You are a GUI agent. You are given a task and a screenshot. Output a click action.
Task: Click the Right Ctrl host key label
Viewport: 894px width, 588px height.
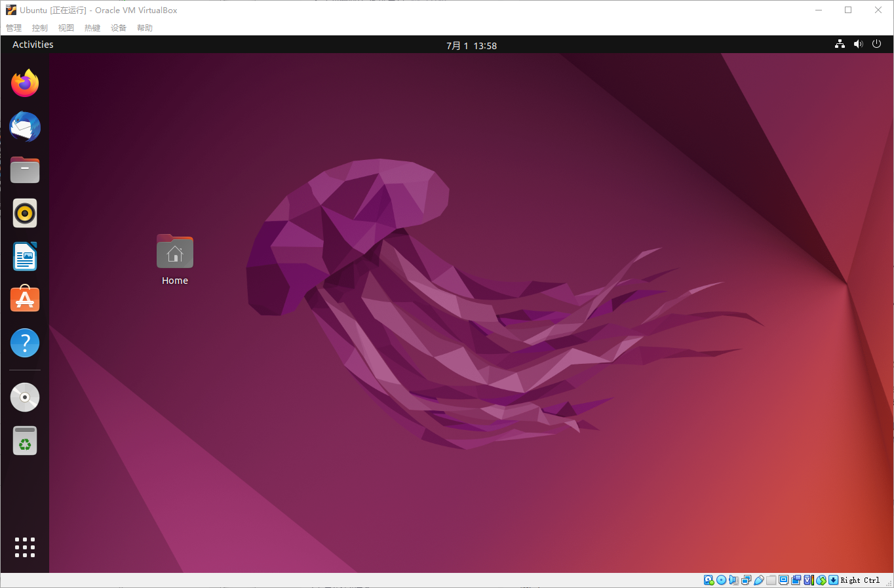[860, 580]
